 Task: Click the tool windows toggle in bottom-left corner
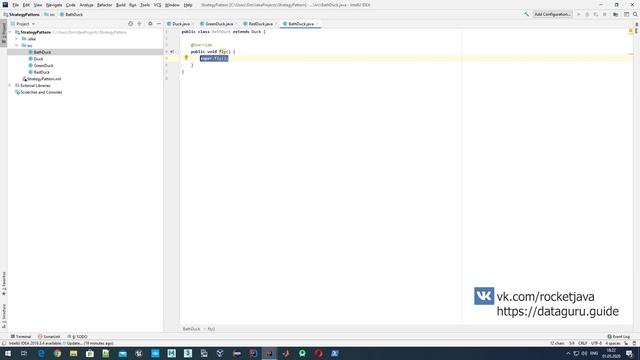pos(4,343)
